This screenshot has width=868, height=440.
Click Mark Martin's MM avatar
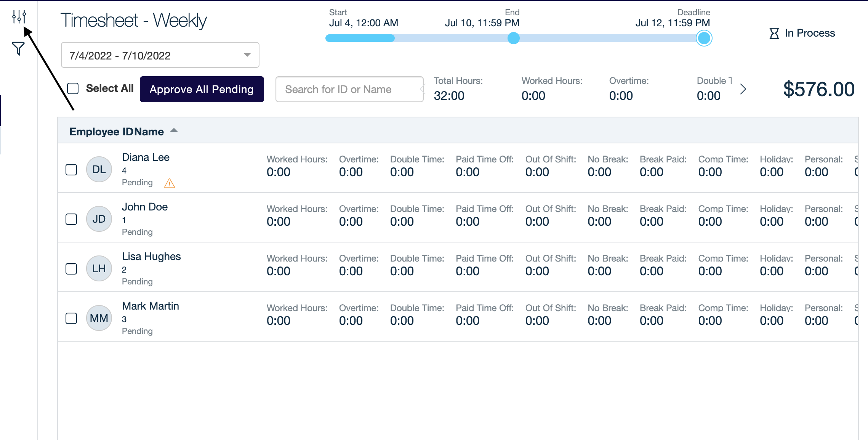point(99,318)
